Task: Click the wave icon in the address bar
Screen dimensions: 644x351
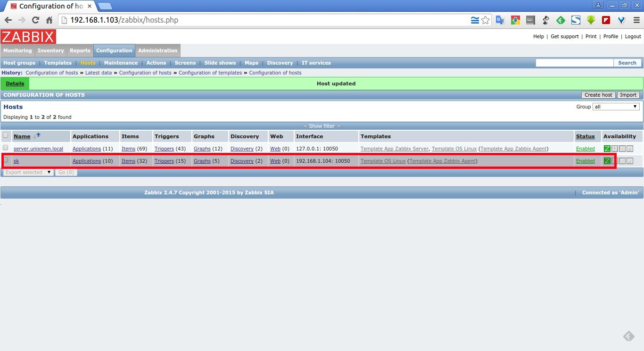Action: coord(475,20)
